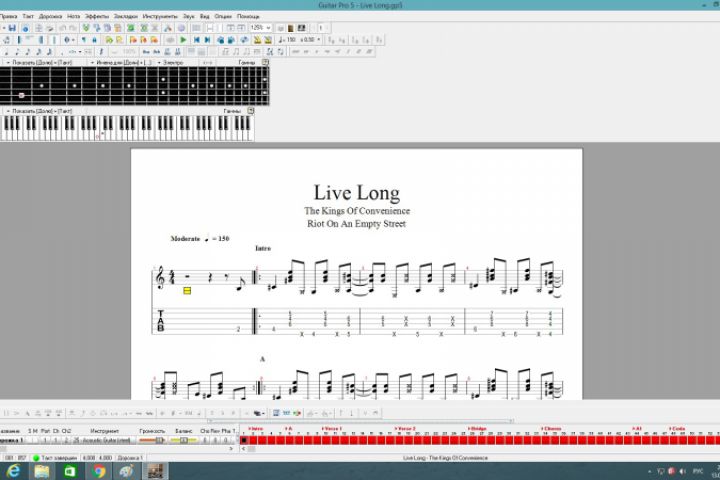Click the door-shaped icon after zoom box
The width and height of the screenshot is (720, 480).
[x=291, y=28]
